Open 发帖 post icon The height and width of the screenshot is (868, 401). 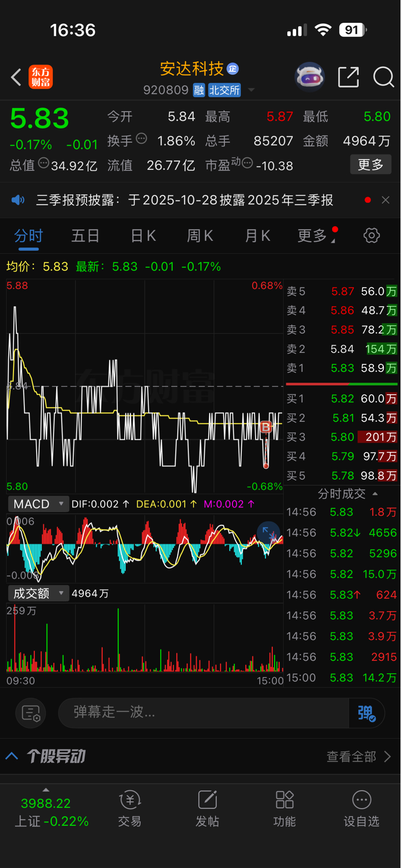(x=207, y=809)
